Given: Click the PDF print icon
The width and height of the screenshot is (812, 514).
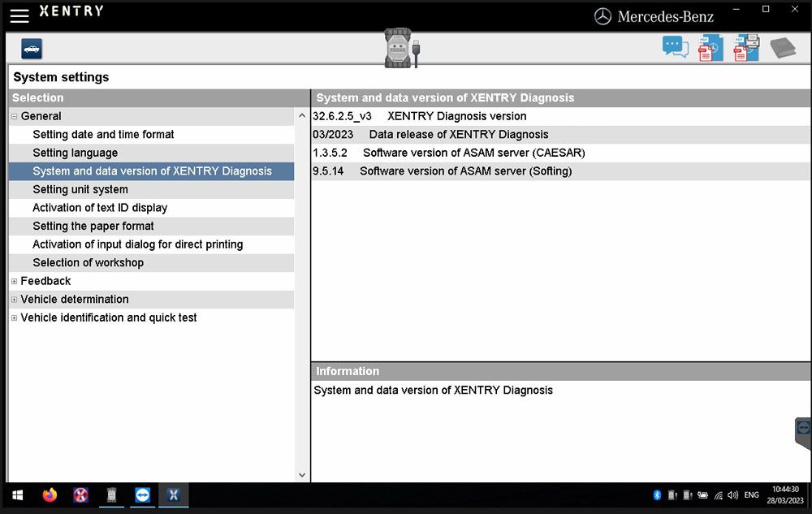Looking at the screenshot, I should (746, 48).
